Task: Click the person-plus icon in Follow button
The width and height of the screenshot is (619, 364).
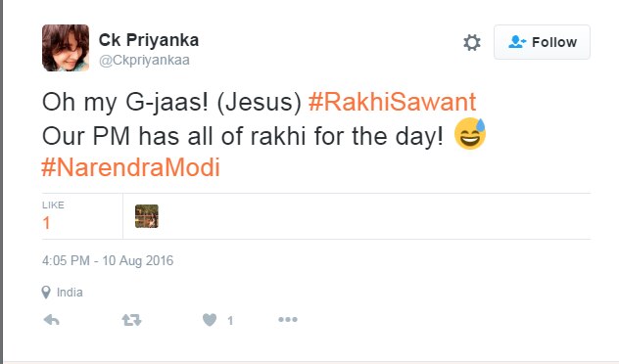Action: (x=517, y=42)
